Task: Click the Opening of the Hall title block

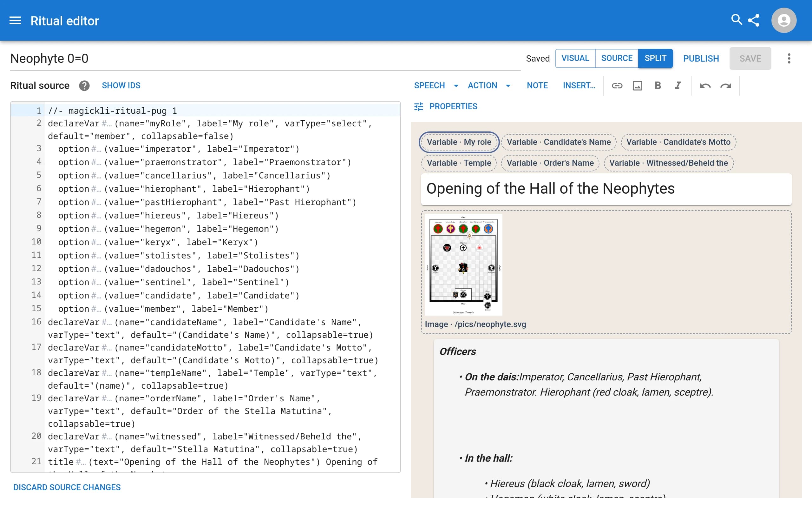Action: click(x=606, y=189)
